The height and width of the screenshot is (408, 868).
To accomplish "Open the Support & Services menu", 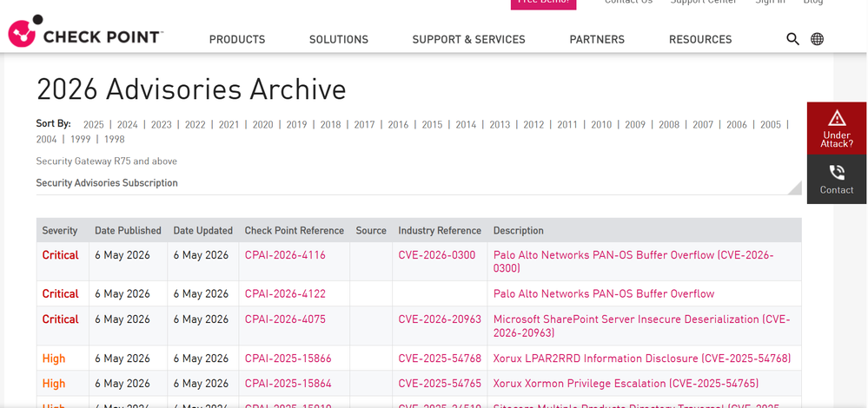I will (469, 40).
